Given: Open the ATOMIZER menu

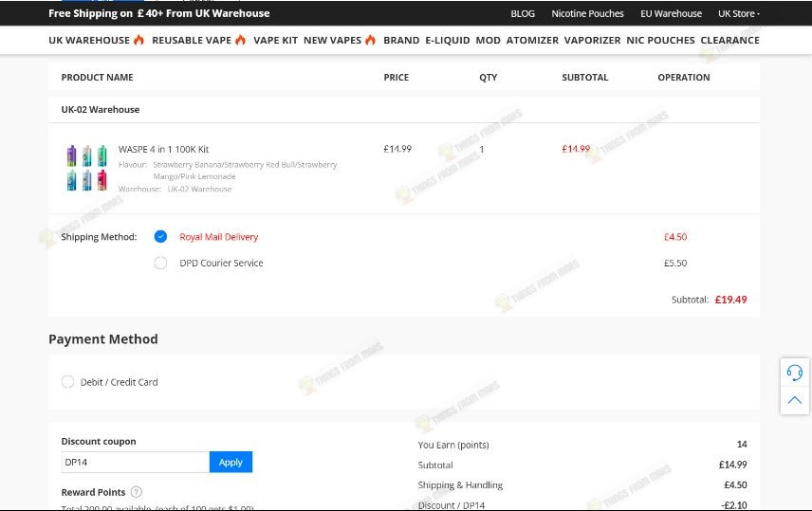Looking at the screenshot, I should click(532, 41).
